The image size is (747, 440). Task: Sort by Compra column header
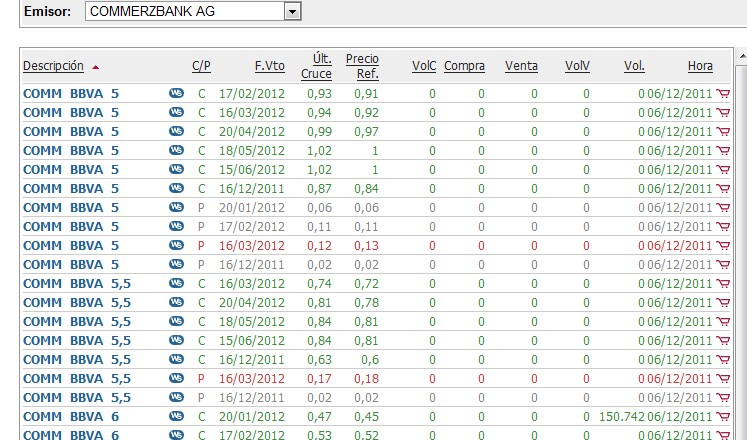click(x=464, y=66)
